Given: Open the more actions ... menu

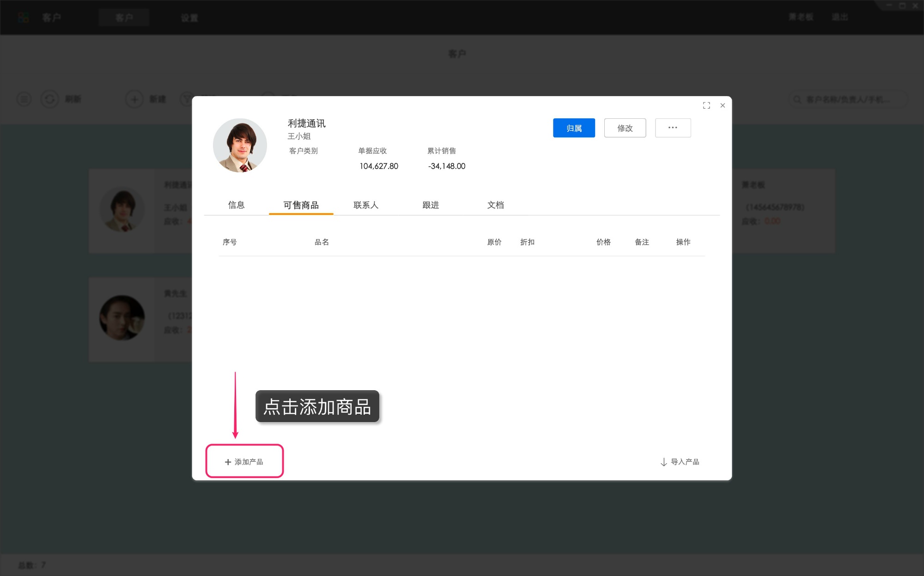Looking at the screenshot, I should coord(673,128).
